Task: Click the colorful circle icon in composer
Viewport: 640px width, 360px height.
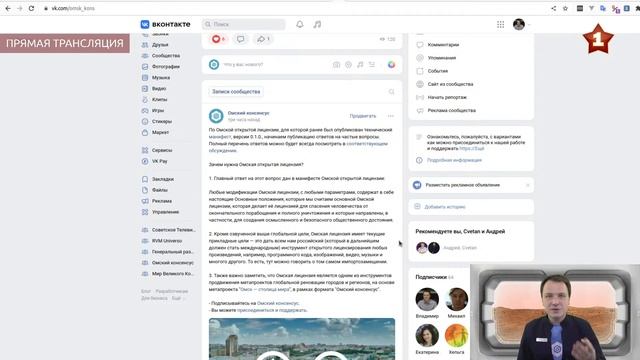Action: coord(391,64)
